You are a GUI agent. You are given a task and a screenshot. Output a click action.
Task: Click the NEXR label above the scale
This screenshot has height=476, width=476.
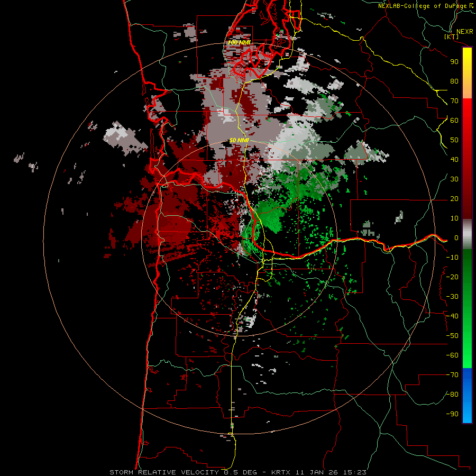pos(464,32)
